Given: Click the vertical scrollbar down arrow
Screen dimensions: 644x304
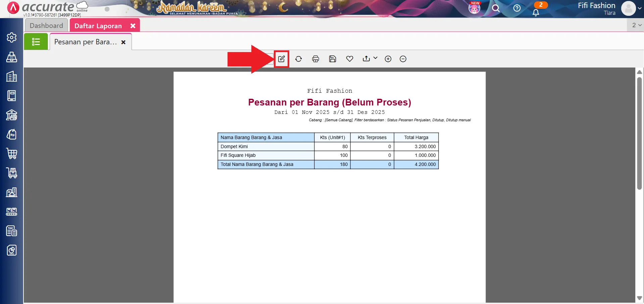Looking at the screenshot, I should (639, 298).
